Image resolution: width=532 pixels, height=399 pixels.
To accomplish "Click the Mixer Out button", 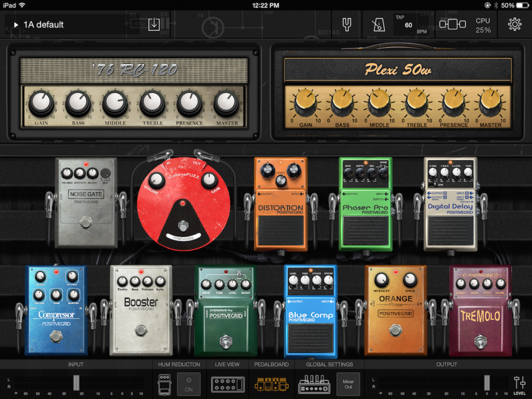I will (348, 384).
